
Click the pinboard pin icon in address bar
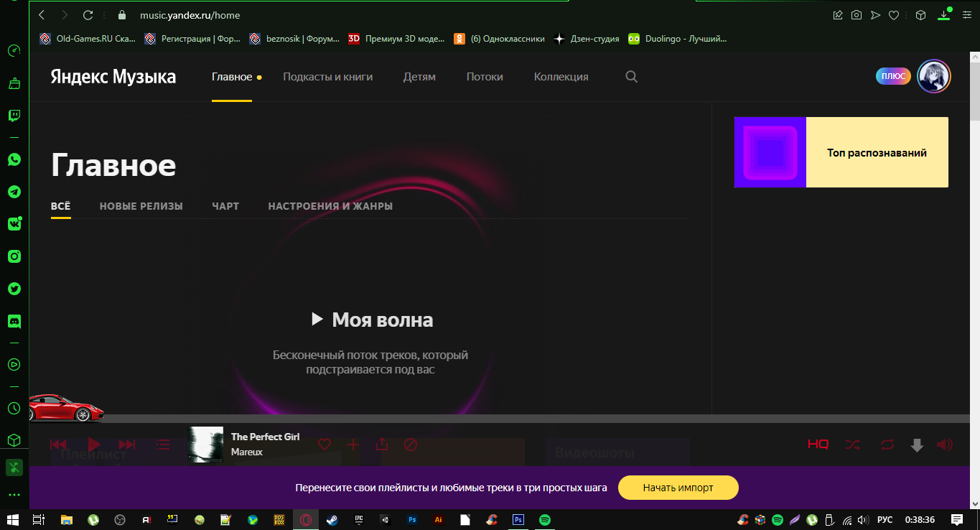pos(838,14)
